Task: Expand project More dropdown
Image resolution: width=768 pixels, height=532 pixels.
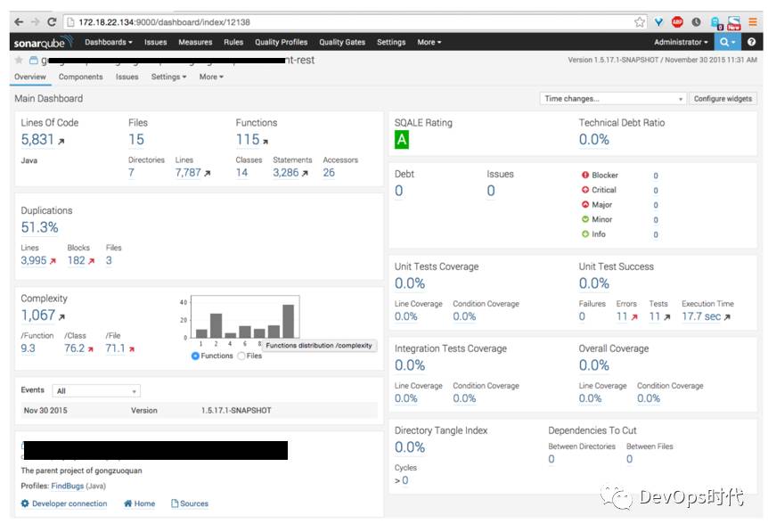Action: (x=211, y=77)
